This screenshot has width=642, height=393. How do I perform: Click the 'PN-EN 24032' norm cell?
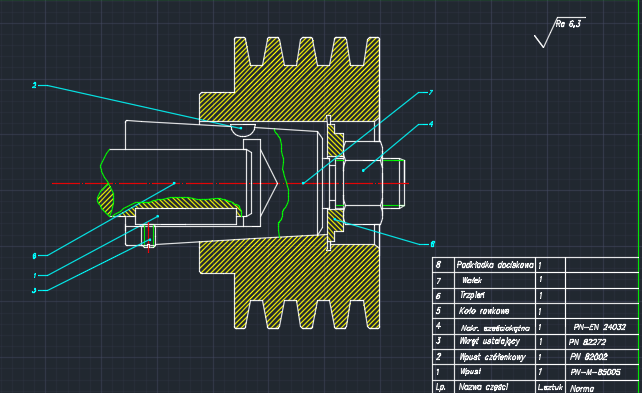pos(602,327)
